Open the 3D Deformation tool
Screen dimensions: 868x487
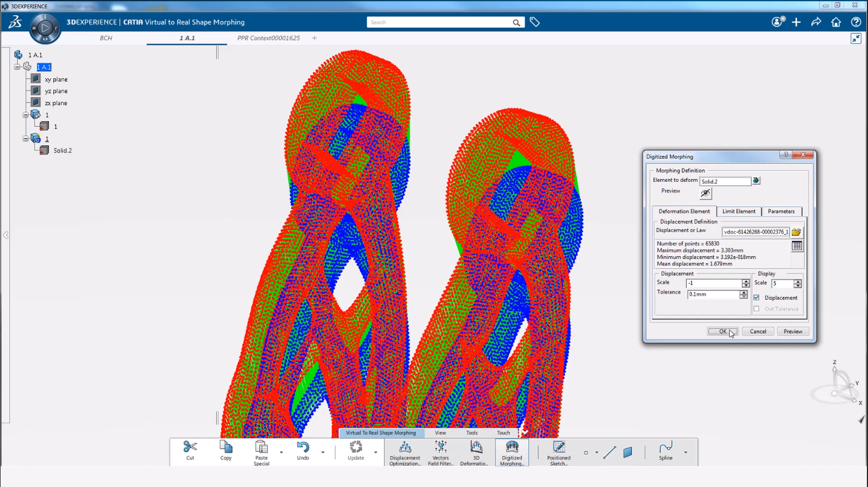pyautogui.click(x=476, y=448)
